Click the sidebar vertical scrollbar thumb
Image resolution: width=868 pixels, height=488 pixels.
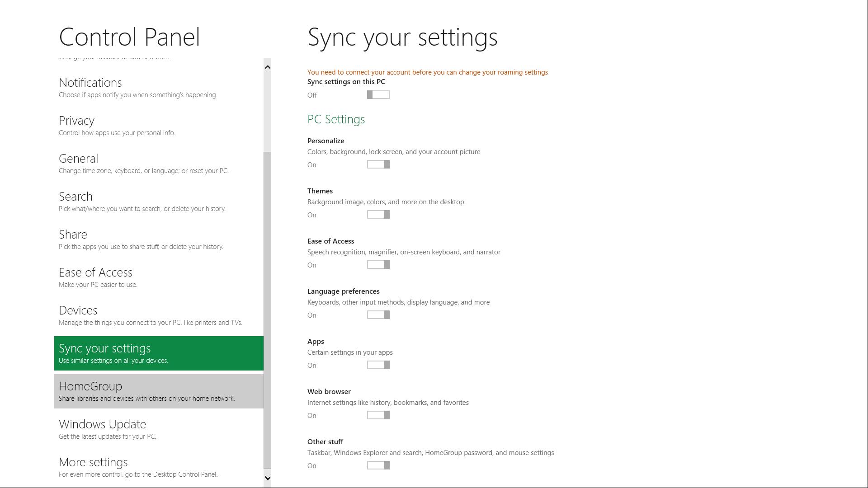point(268,310)
